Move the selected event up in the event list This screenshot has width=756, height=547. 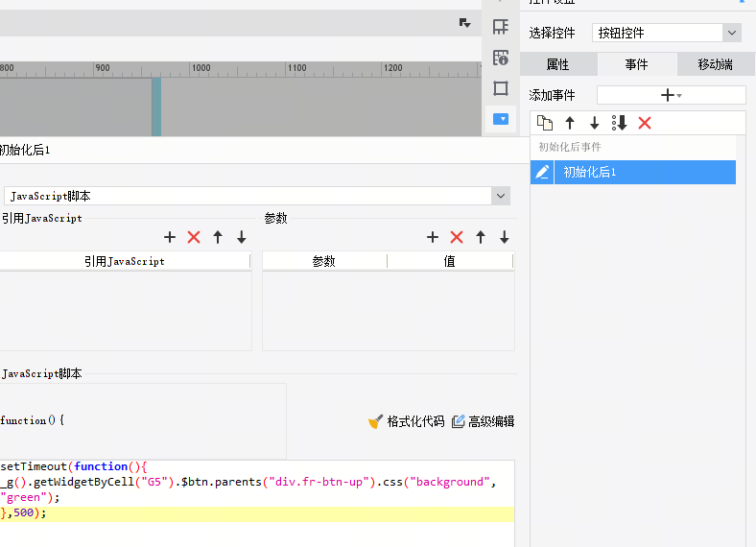570,123
